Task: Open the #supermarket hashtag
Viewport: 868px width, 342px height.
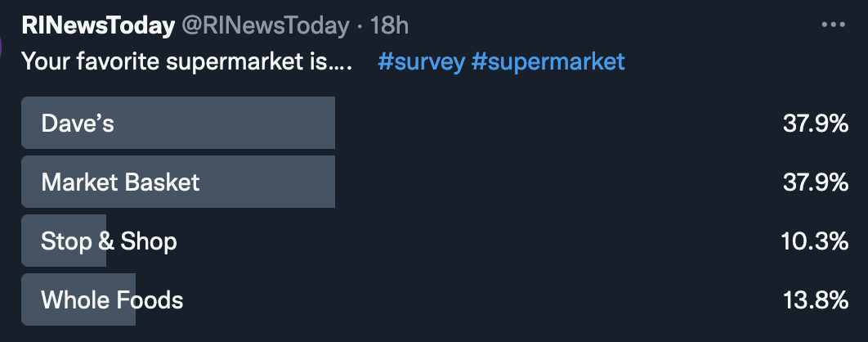Action: coord(548,61)
